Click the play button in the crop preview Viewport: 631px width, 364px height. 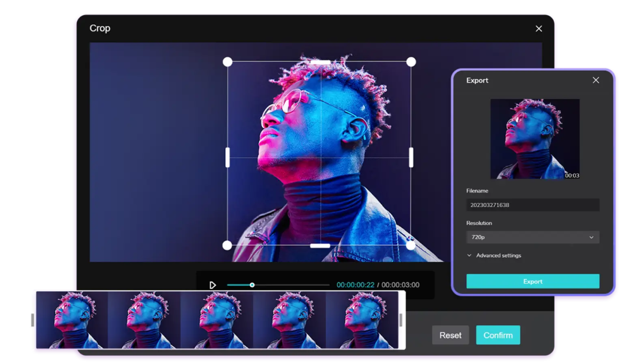coord(212,285)
